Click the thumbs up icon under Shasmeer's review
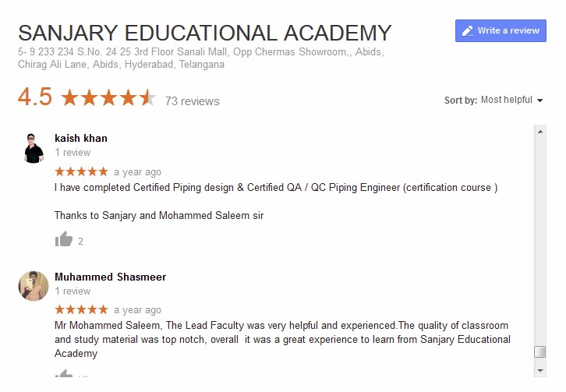Screen dimensions: 566x392 64,375
